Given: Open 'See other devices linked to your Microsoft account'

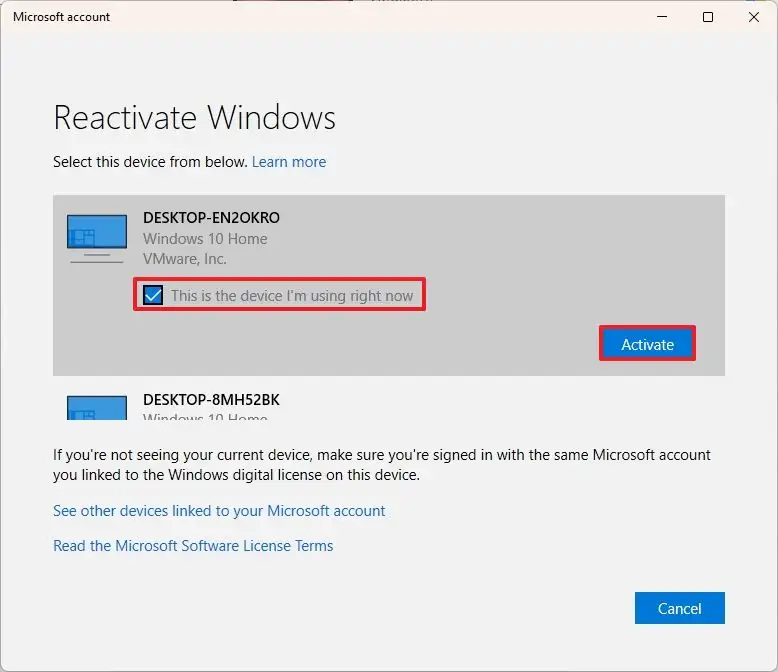Looking at the screenshot, I should pyautogui.click(x=219, y=511).
